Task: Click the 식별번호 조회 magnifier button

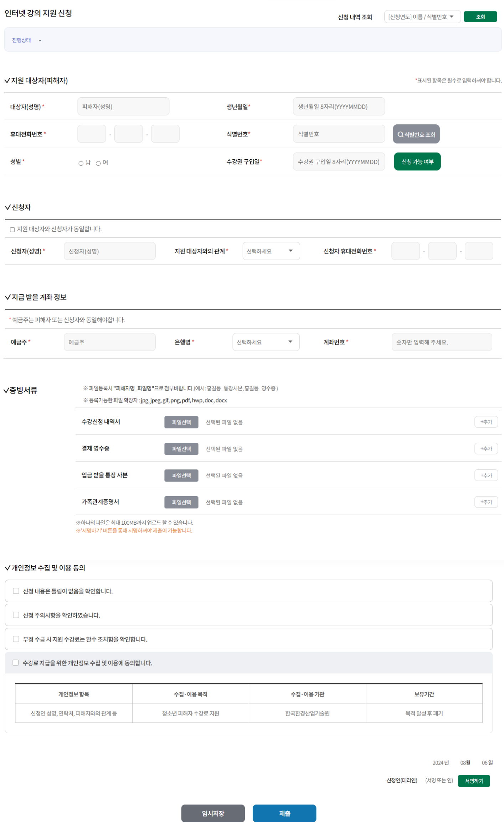Action: click(416, 134)
